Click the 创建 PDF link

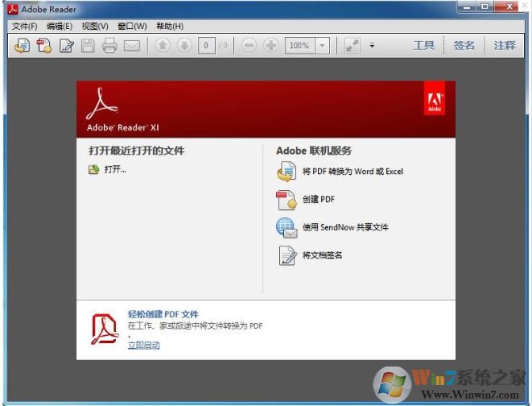[x=318, y=199]
